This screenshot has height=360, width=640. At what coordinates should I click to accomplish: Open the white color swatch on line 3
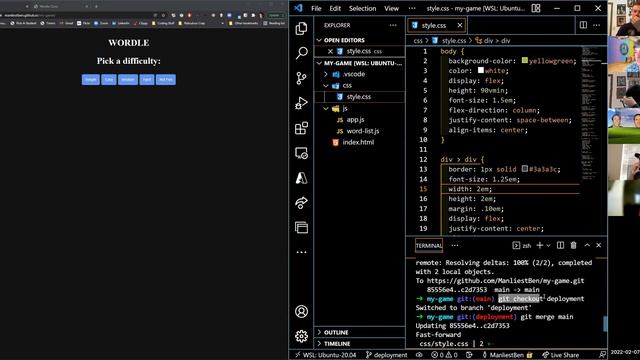coord(481,70)
